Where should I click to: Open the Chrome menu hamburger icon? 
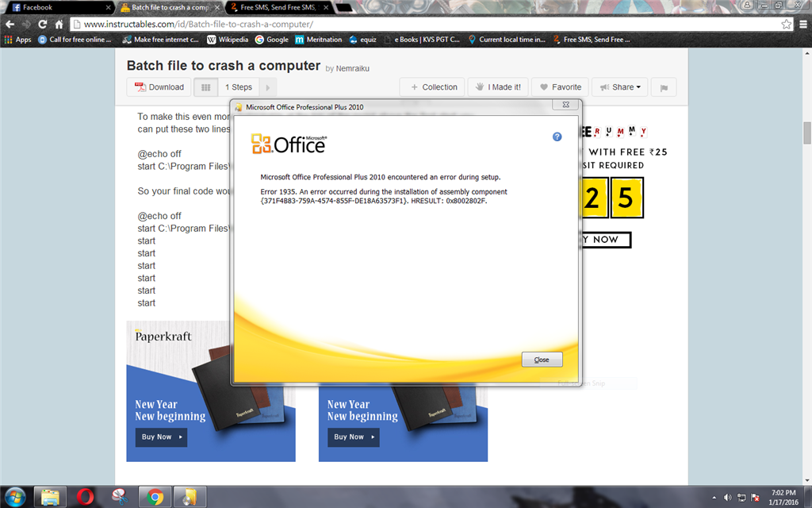[x=803, y=25]
